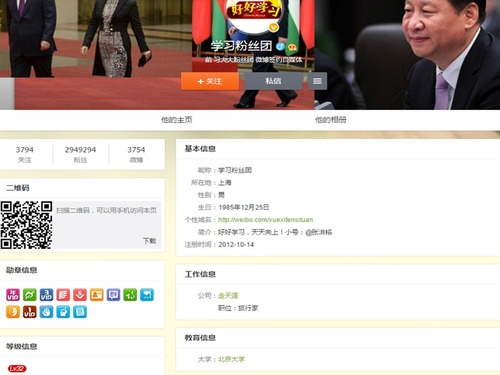Click the orange + 关注 follow button
This screenshot has height=375, width=500.
(210, 81)
